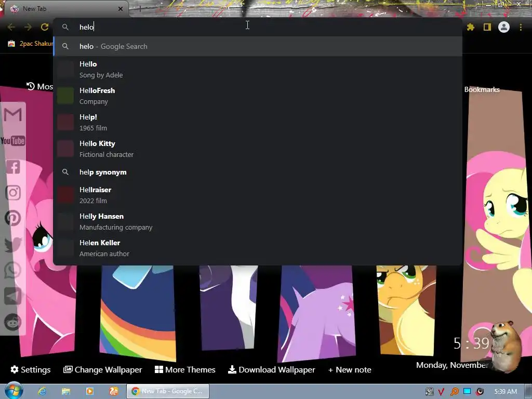The height and width of the screenshot is (399, 532).
Task: Open the Pinterest sidebar shortcut
Action: click(x=13, y=218)
